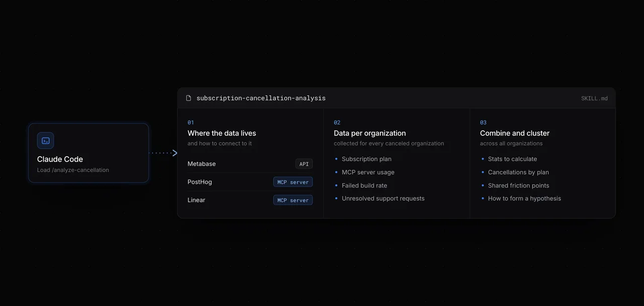Click "collected for every canceled organization" subtitle
The image size is (644, 306).
(389, 143)
